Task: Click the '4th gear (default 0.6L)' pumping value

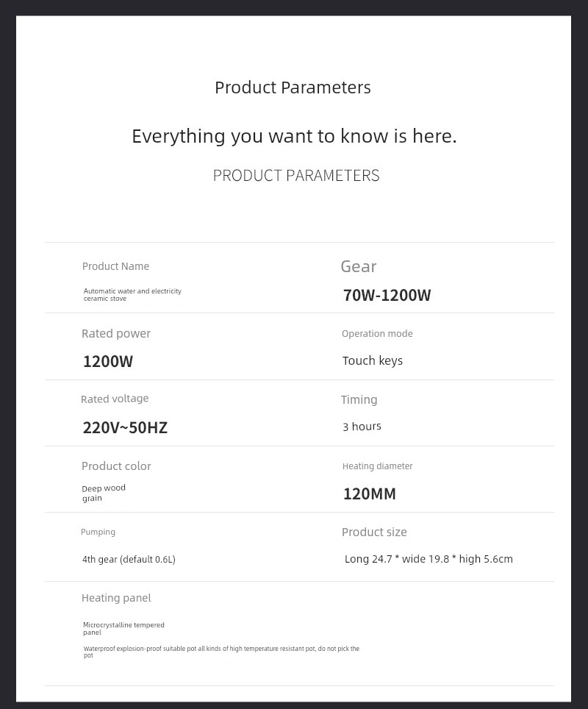Action: [x=129, y=559]
